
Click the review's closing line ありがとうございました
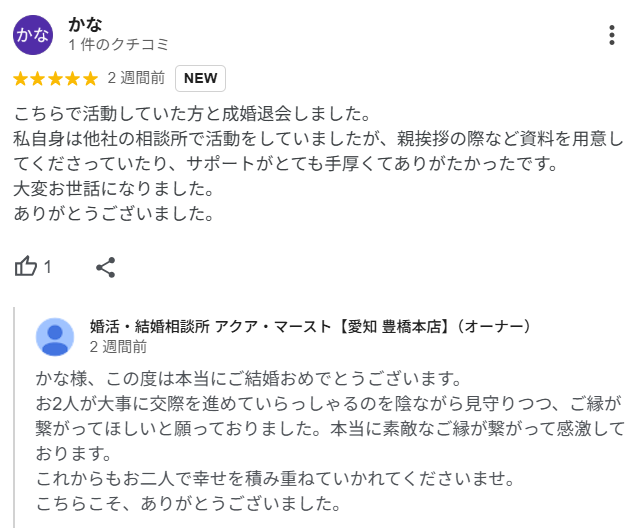click(x=114, y=214)
